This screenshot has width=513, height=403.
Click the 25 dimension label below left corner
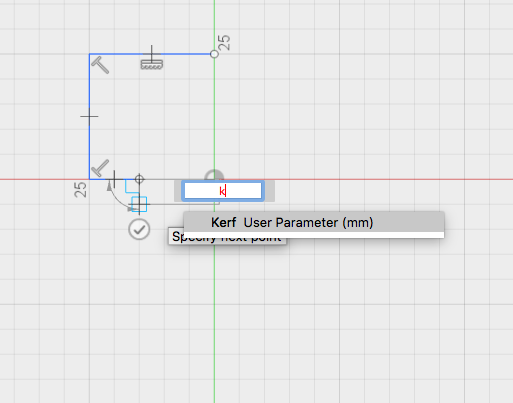(x=80, y=190)
